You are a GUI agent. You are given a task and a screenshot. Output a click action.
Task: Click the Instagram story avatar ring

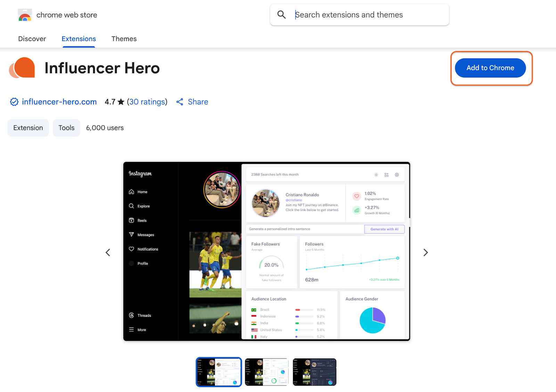[x=222, y=190]
